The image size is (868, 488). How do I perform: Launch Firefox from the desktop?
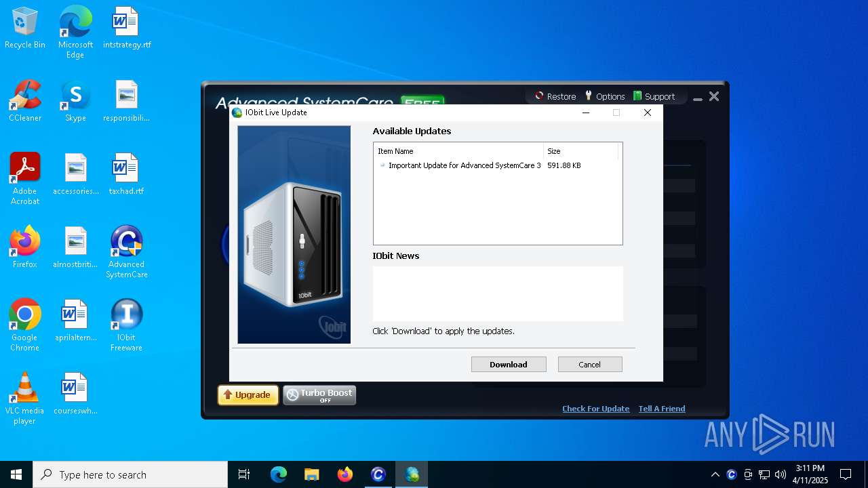(24, 248)
